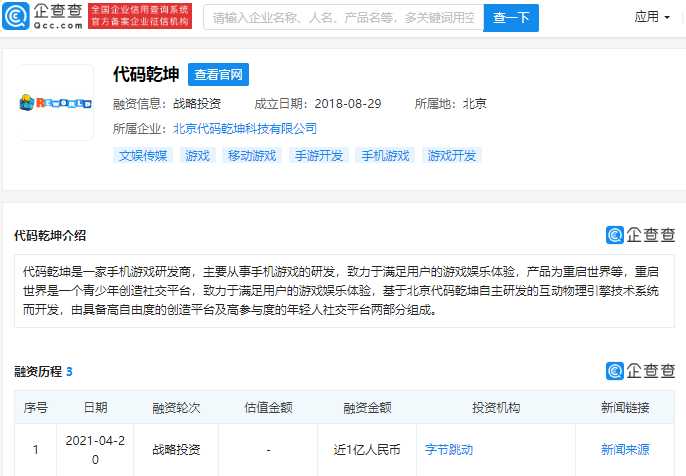
Task: Select the 移动游戏 tag
Action: point(252,155)
